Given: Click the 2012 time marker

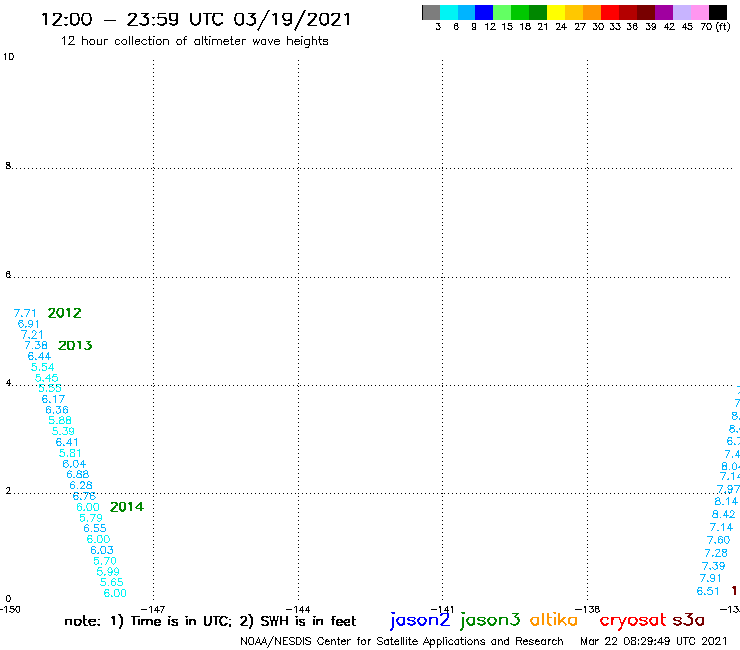Looking at the screenshot, I should 65,313.
